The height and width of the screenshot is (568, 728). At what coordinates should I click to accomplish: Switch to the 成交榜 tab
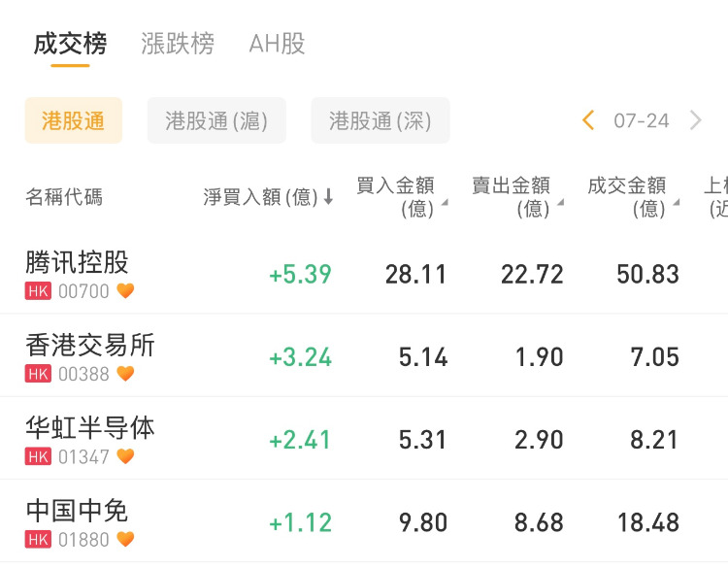click(x=70, y=44)
